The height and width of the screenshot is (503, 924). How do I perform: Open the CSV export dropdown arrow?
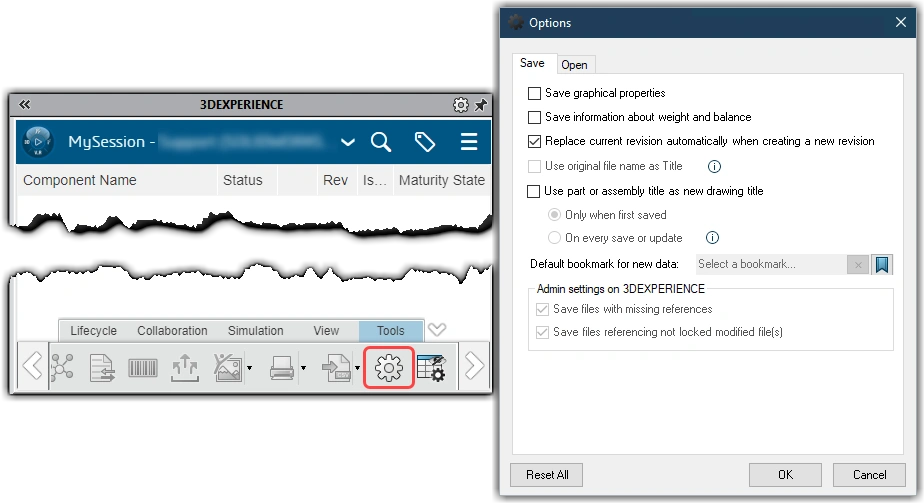pyautogui.click(x=357, y=369)
